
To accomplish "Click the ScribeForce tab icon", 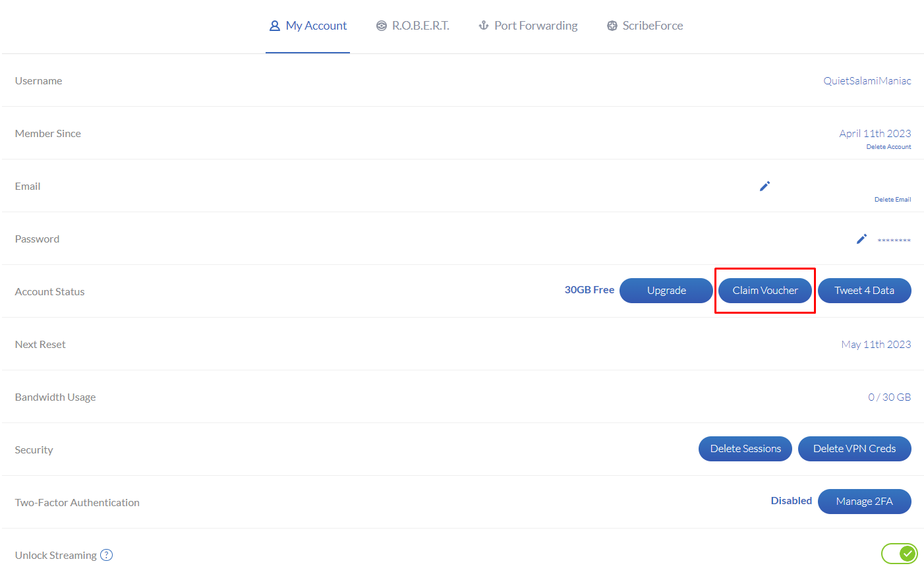I will [x=612, y=26].
